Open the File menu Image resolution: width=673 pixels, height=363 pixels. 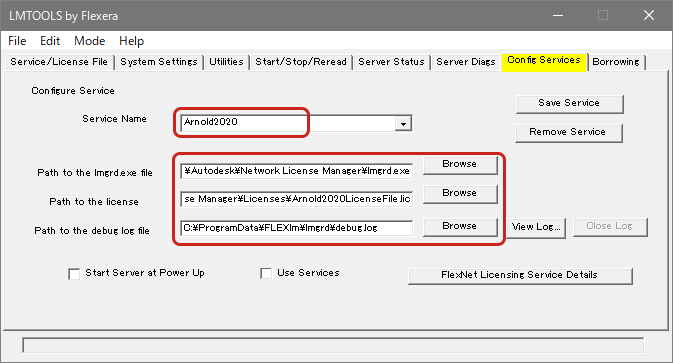(x=17, y=41)
